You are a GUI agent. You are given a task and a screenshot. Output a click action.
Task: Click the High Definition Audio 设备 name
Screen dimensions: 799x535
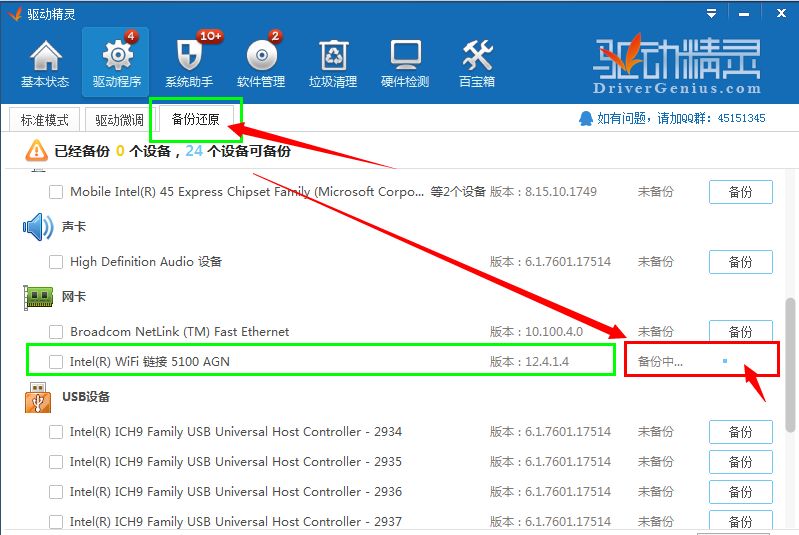(146, 262)
